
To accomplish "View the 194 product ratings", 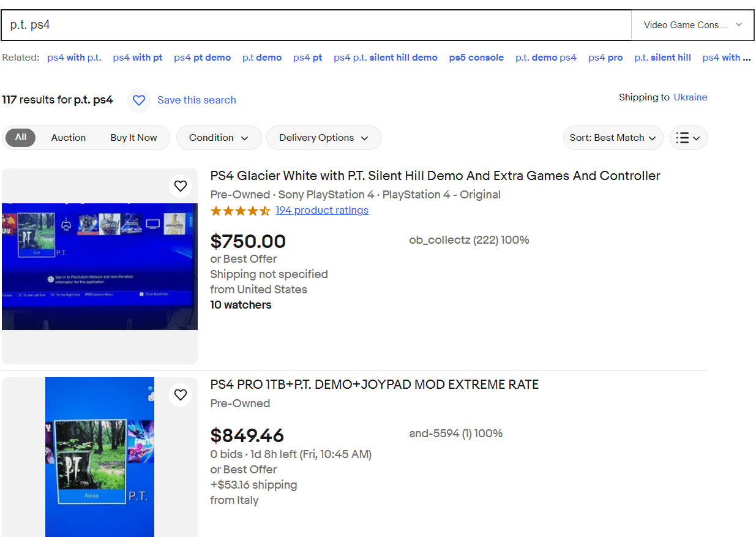I will coord(322,210).
